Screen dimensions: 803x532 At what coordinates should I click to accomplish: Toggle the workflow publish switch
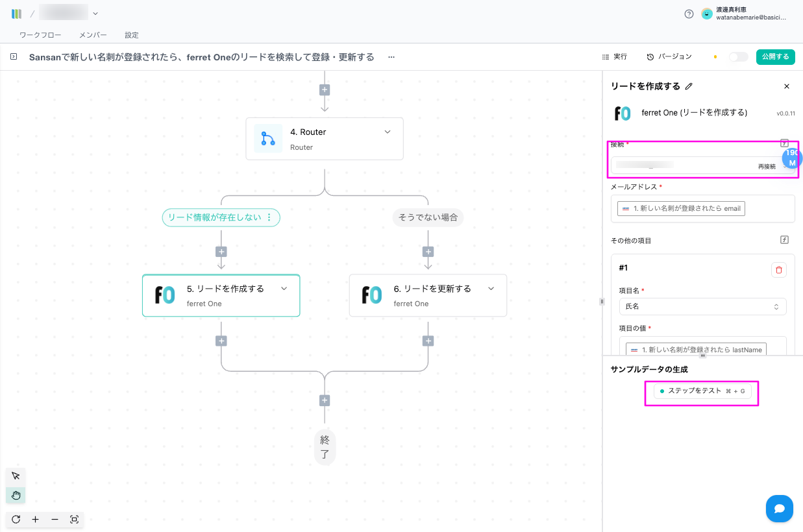738,57
